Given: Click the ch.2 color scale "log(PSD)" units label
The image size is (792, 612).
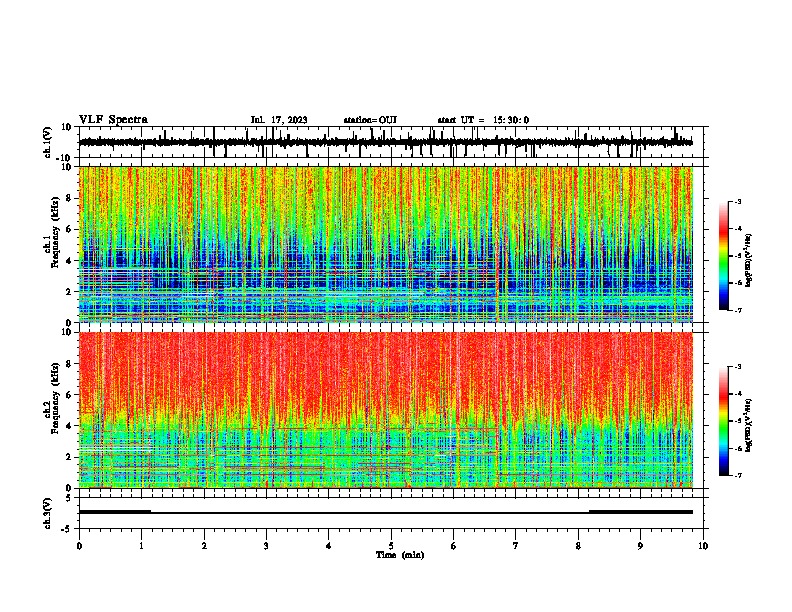Looking at the screenshot, I should point(748,425).
